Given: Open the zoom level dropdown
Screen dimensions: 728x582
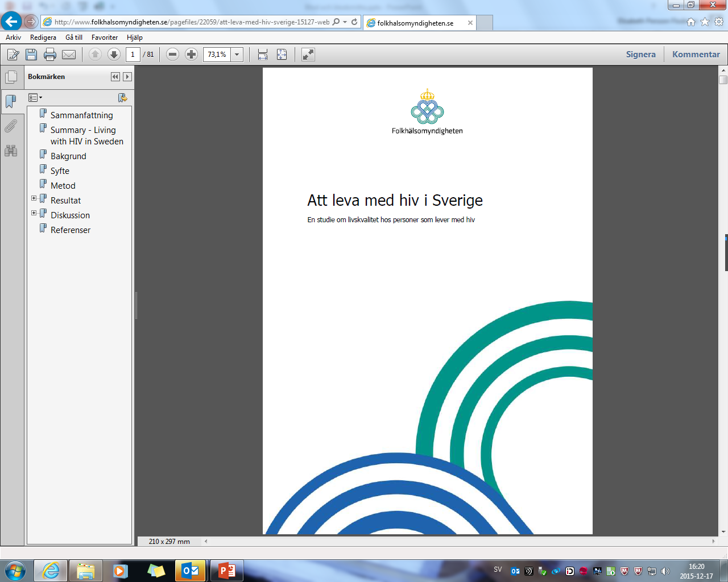Looking at the screenshot, I should (237, 55).
